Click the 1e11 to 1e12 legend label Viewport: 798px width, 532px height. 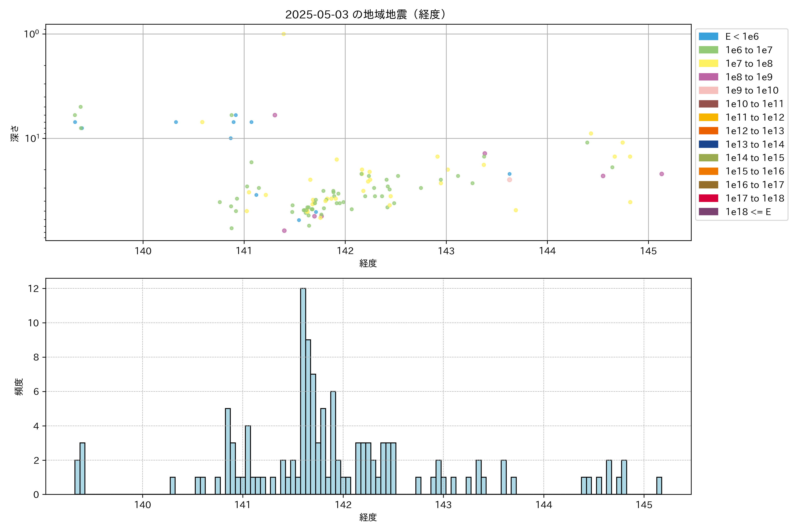(x=755, y=117)
